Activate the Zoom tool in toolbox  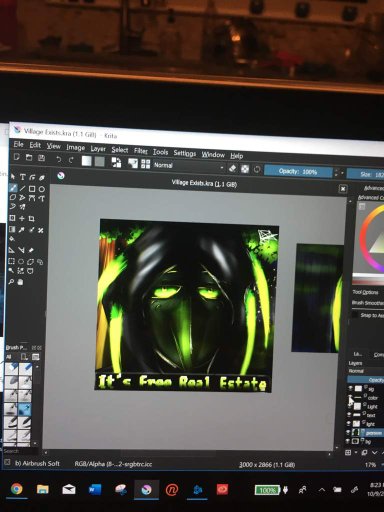point(11,282)
